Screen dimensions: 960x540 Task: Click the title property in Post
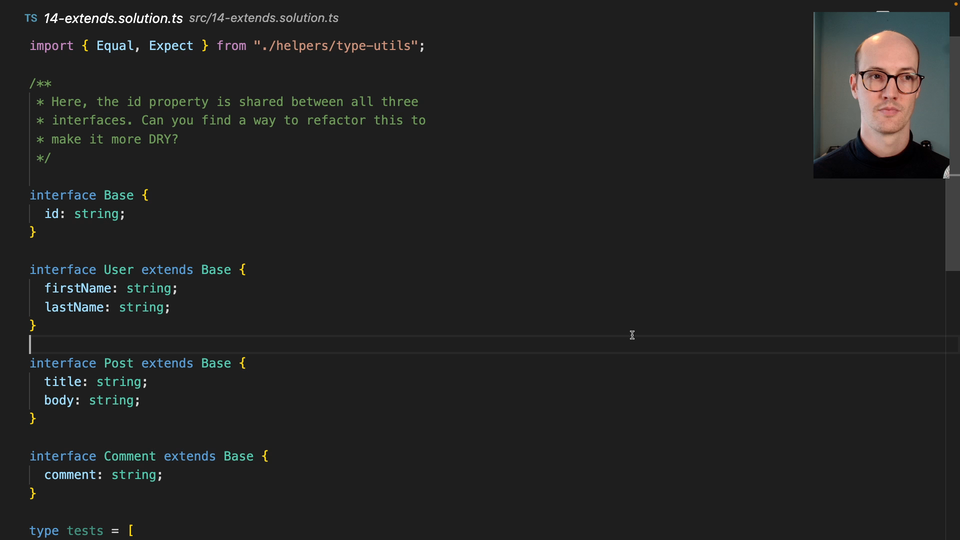62,382
